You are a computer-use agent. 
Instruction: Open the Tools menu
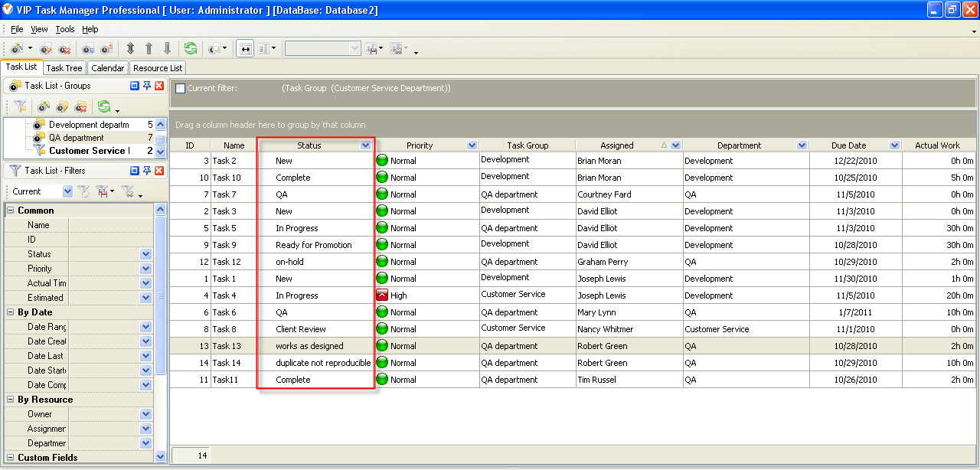[65, 29]
